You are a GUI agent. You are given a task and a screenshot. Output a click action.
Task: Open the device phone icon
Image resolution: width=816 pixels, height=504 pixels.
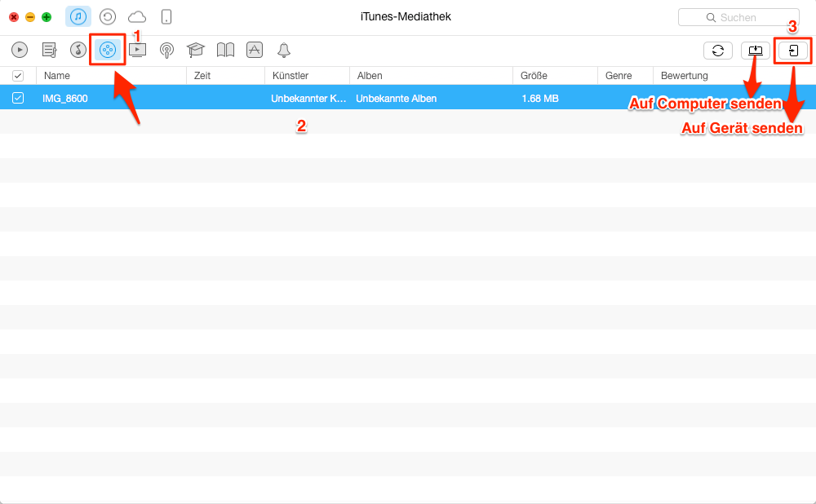166,16
